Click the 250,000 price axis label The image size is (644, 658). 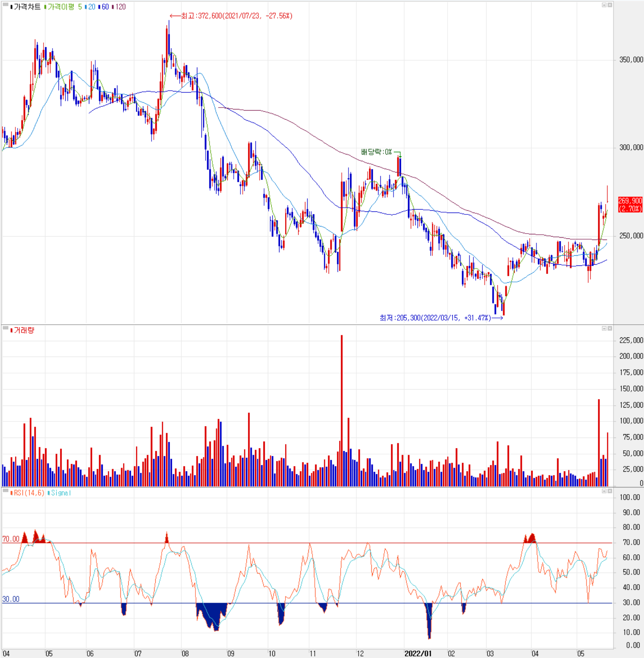(631, 235)
